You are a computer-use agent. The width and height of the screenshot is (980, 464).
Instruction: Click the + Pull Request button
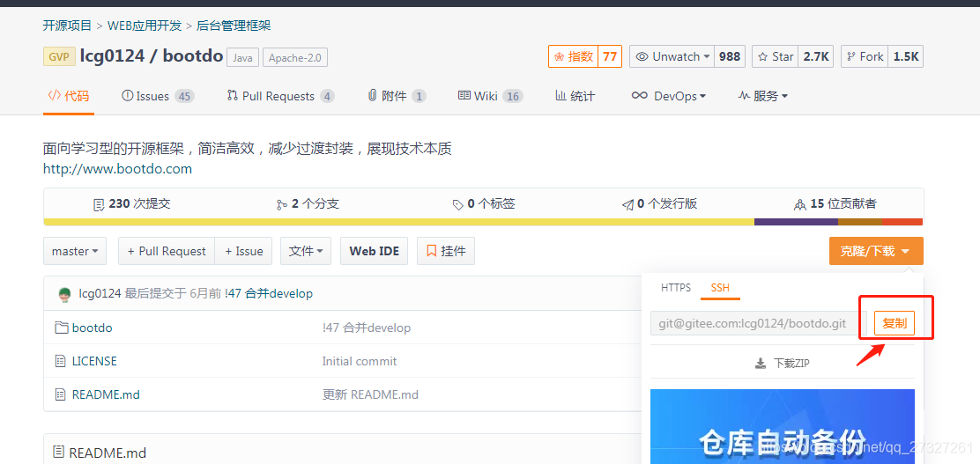tap(167, 251)
